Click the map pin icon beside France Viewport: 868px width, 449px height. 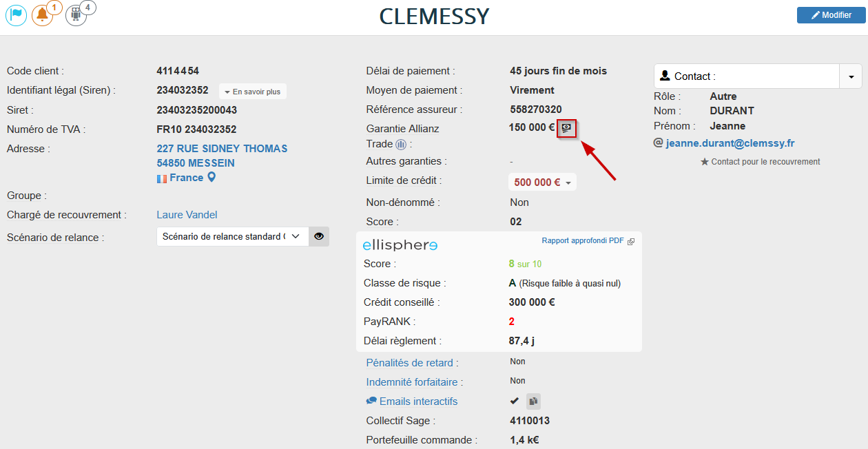(212, 178)
